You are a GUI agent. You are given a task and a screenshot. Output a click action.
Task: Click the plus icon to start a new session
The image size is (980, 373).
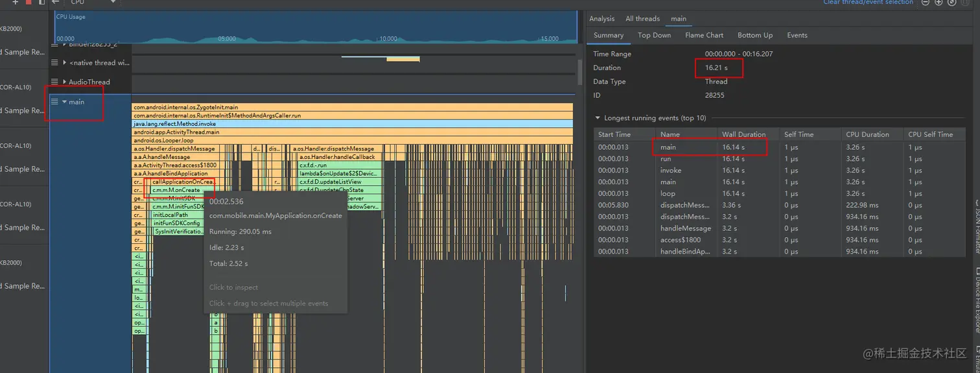coord(16,3)
